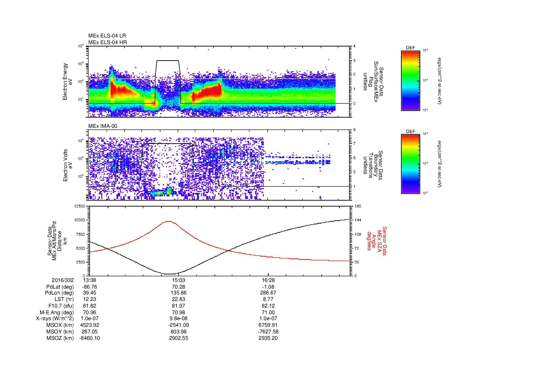Click the peak of the red SZA curve
The image size is (555, 392).
(x=168, y=221)
